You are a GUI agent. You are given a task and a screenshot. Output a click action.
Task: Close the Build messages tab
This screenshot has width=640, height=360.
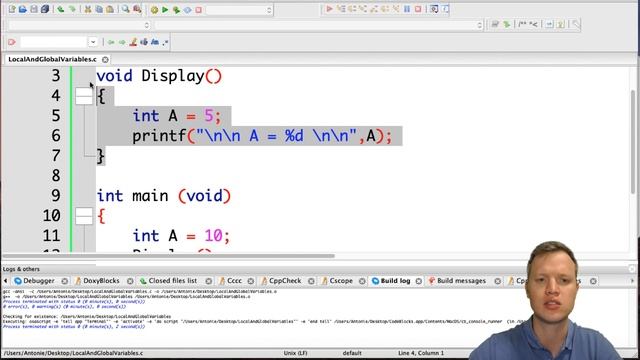pos(497,281)
